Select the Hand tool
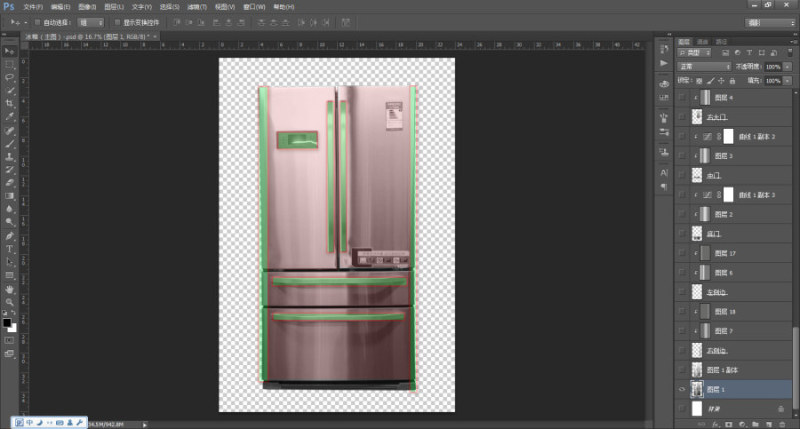Image resolution: width=800 pixels, height=429 pixels. (9, 289)
